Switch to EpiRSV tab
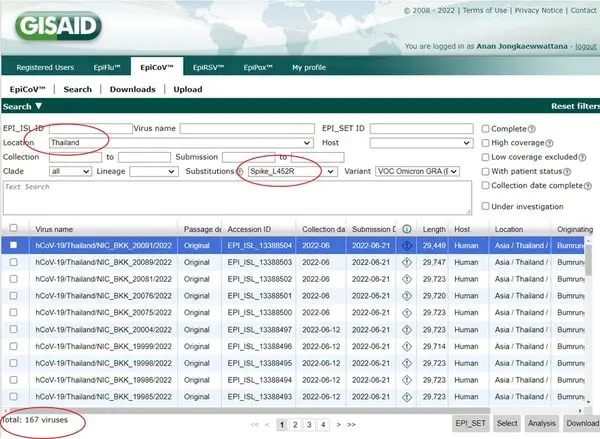The width and height of the screenshot is (600, 439). point(208,67)
